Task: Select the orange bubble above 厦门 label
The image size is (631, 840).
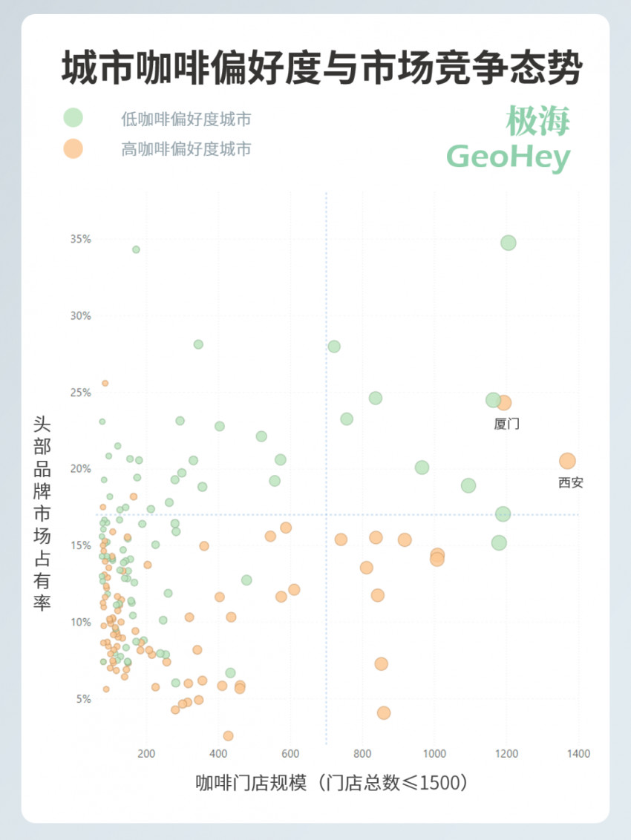Action: (x=504, y=403)
